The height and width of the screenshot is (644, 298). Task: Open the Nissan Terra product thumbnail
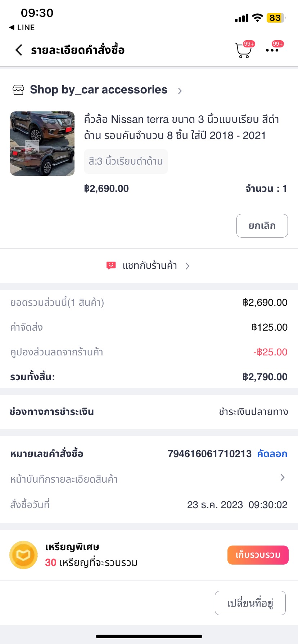point(42,144)
